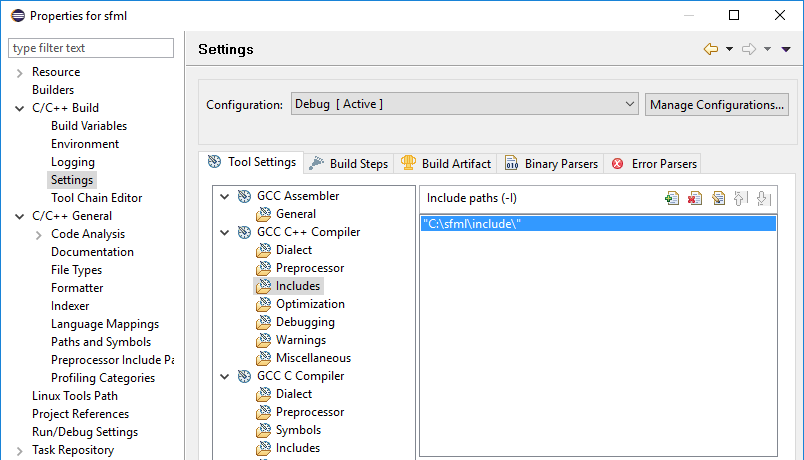The height and width of the screenshot is (460, 804).
Task: Click the red Error Parsers icon
Action: point(618,164)
